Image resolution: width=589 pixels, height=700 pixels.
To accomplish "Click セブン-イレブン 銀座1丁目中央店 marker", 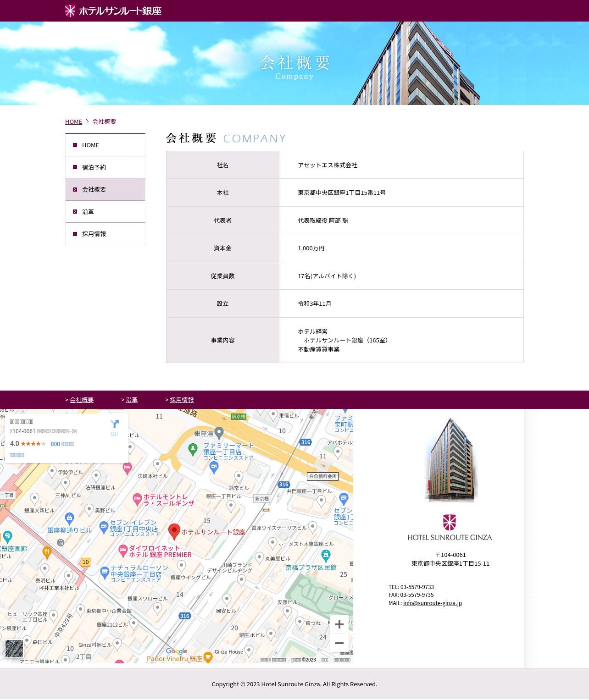I will pos(104,527).
